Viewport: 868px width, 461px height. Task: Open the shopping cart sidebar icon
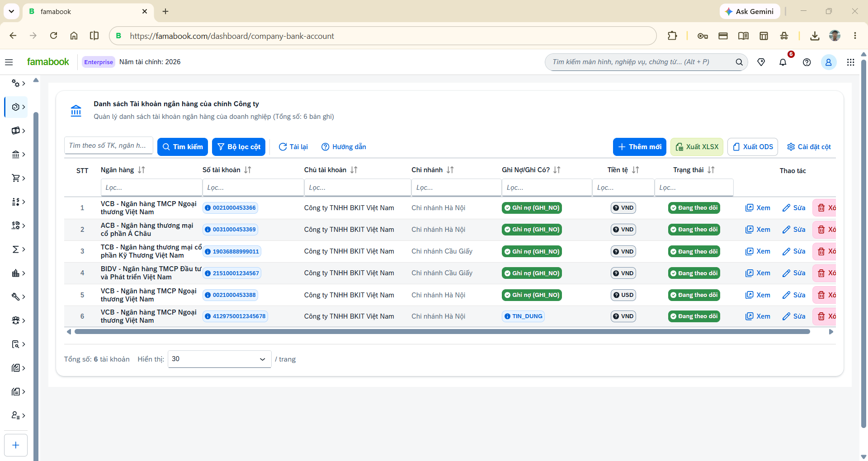click(x=15, y=178)
